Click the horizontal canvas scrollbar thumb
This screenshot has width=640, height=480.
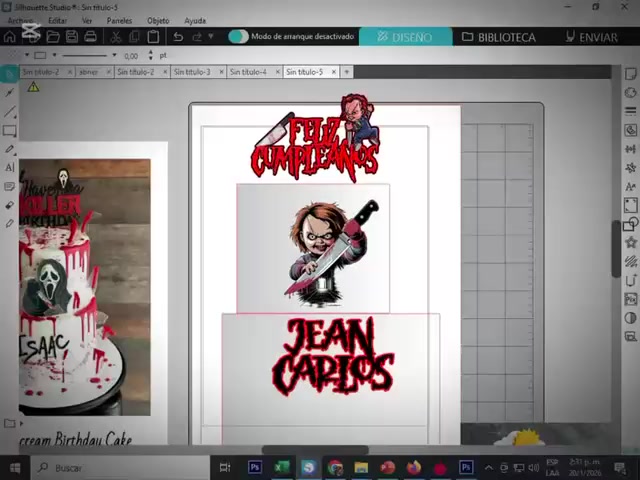click(x=315, y=450)
